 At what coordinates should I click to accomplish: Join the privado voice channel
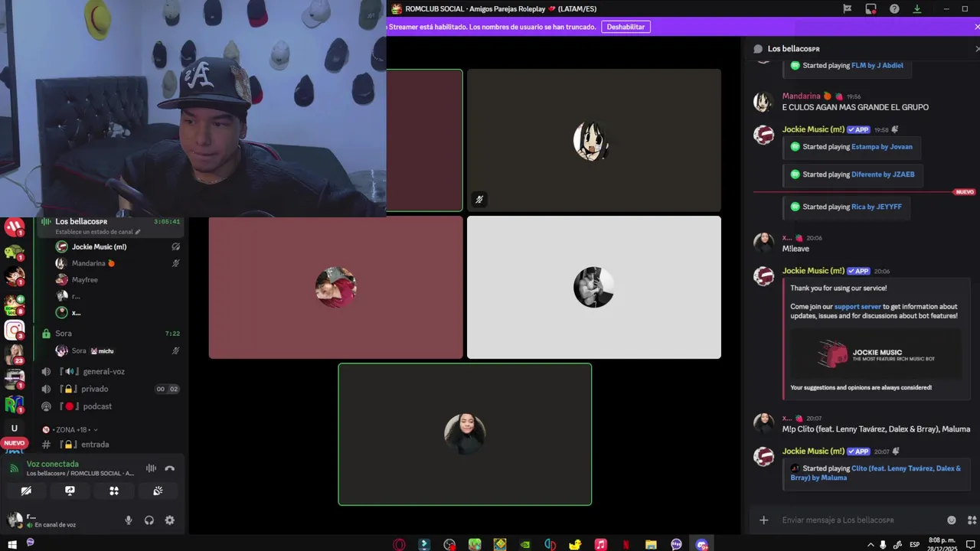pyautogui.click(x=112, y=389)
